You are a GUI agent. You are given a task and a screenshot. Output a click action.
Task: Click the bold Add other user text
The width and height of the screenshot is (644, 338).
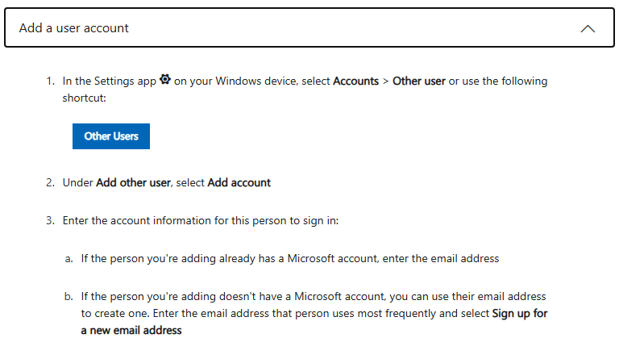pyautogui.click(x=133, y=182)
